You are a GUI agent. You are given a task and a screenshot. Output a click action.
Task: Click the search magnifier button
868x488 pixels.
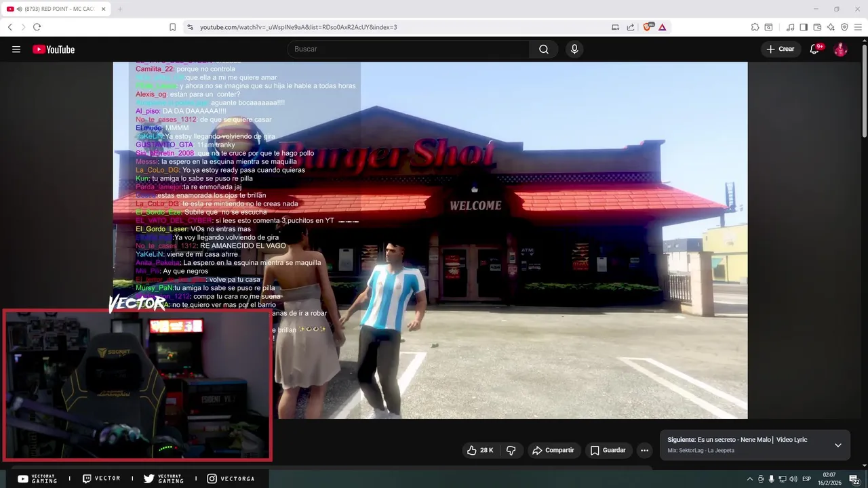544,49
